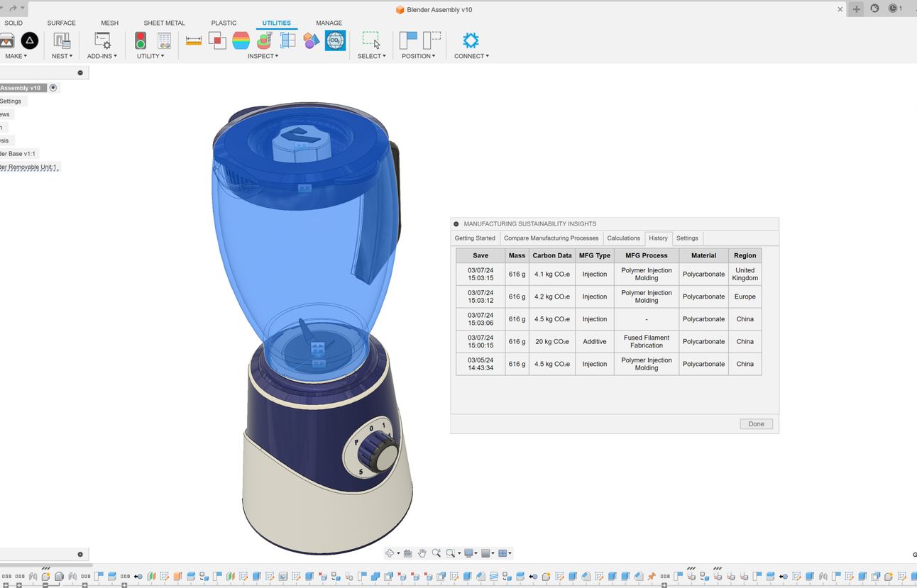Select the Measure ruler tool
917x588 pixels.
(x=194, y=40)
